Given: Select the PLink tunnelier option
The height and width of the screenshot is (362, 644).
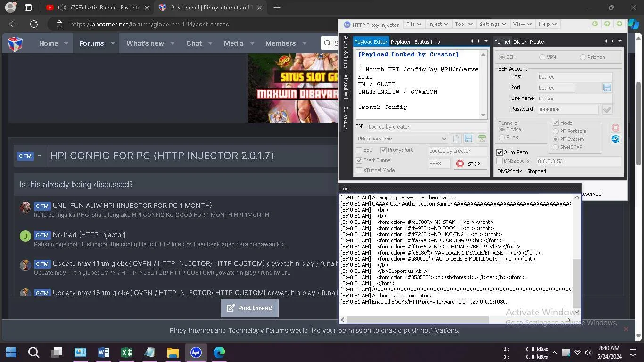Looking at the screenshot, I should (502, 137).
